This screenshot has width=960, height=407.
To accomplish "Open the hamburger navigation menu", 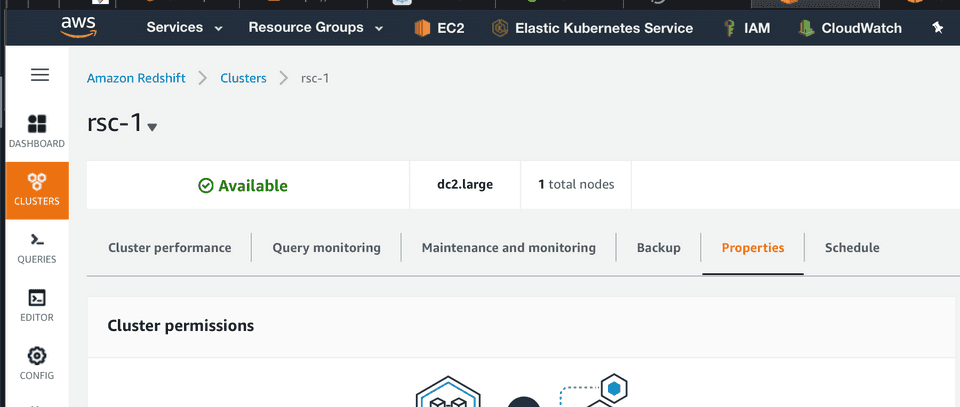I will [40, 75].
